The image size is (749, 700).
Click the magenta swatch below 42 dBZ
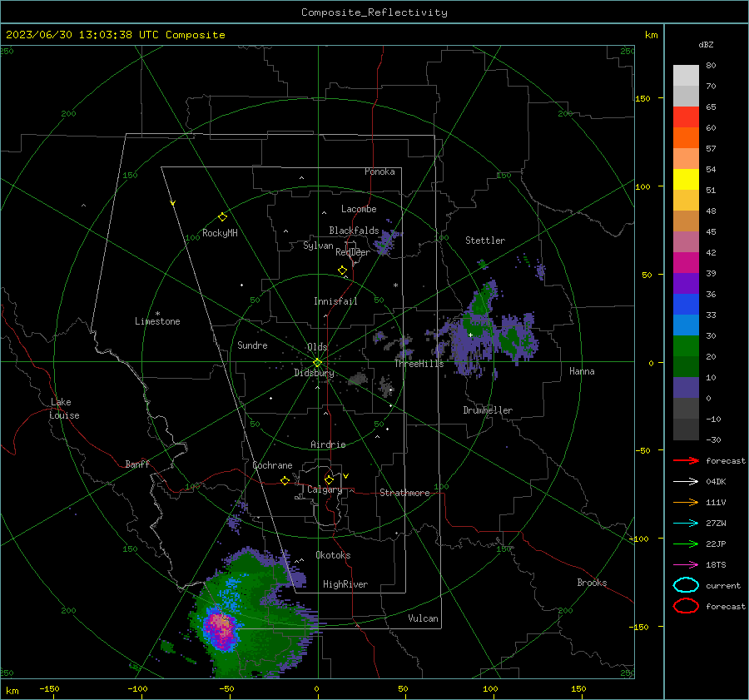(x=686, y=262)
